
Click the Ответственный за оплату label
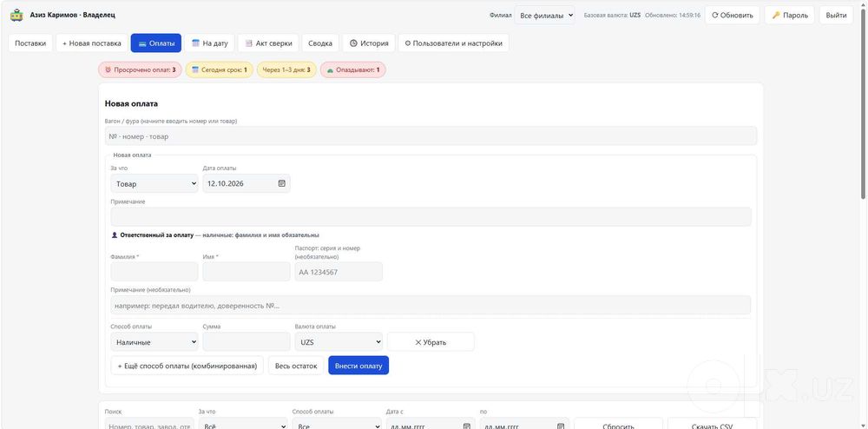[156, 235]
